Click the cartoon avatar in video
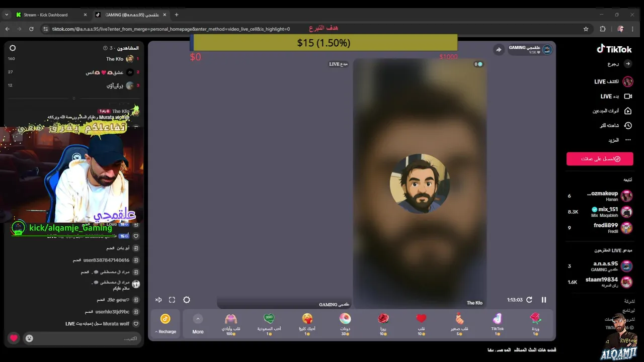The image size is (644, 362). click(x=420, y=184)
